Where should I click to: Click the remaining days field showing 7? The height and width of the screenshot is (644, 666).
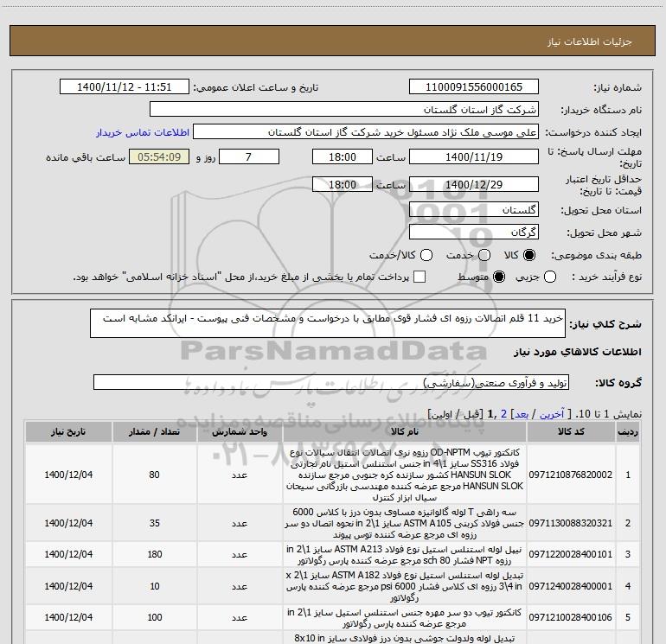248,156
